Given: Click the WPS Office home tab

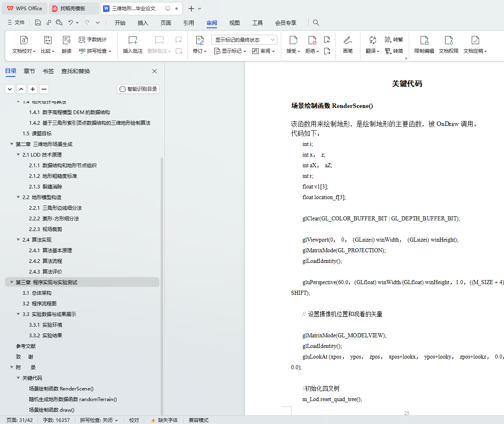Looking at the screenshot, I should click(x=25, y=8).
